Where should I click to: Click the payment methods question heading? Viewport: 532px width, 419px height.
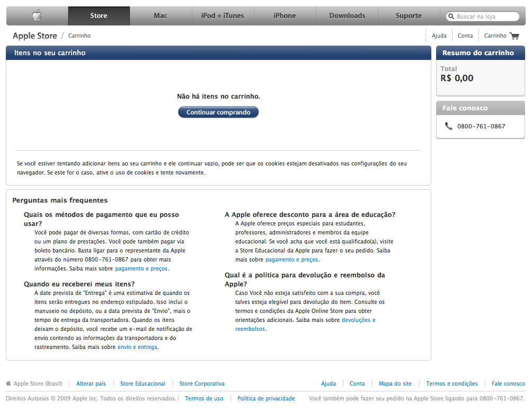point(101,219)
